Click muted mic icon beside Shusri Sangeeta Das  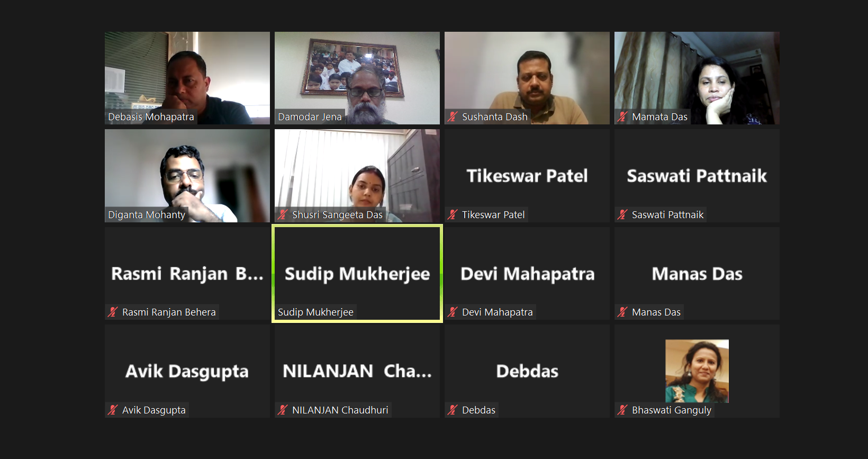283,214
